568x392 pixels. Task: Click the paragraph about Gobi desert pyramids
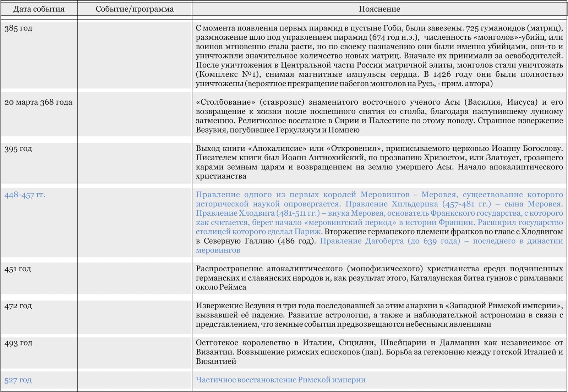[x=379, y=56]
